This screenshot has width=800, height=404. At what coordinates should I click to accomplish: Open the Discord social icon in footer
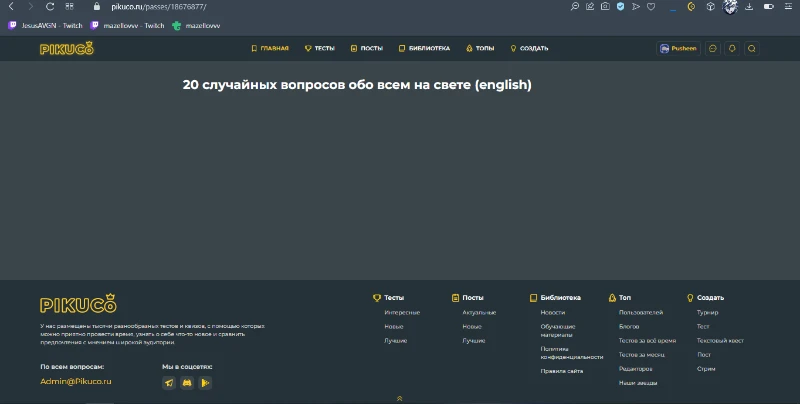pyautogui.click(x=187, y=383)
